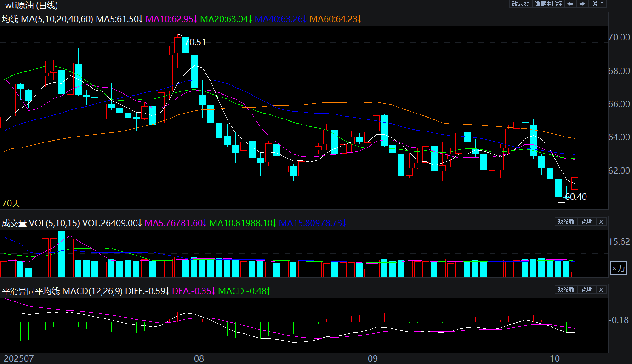
Task: Click the 70.51 high price marker
Action: coord(194,42)
